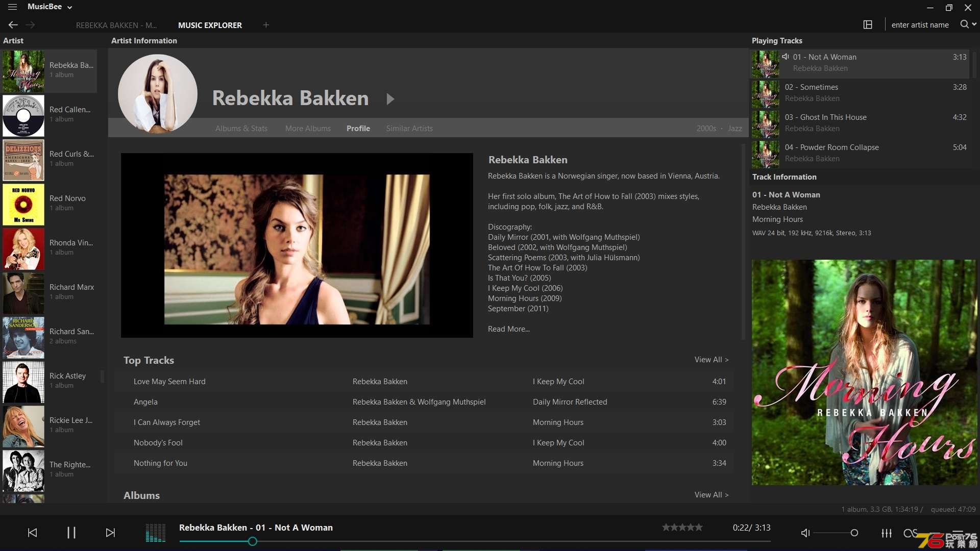Select The Righteous Brothers in the artist list

pyautogui.click(x=50, y=470)
